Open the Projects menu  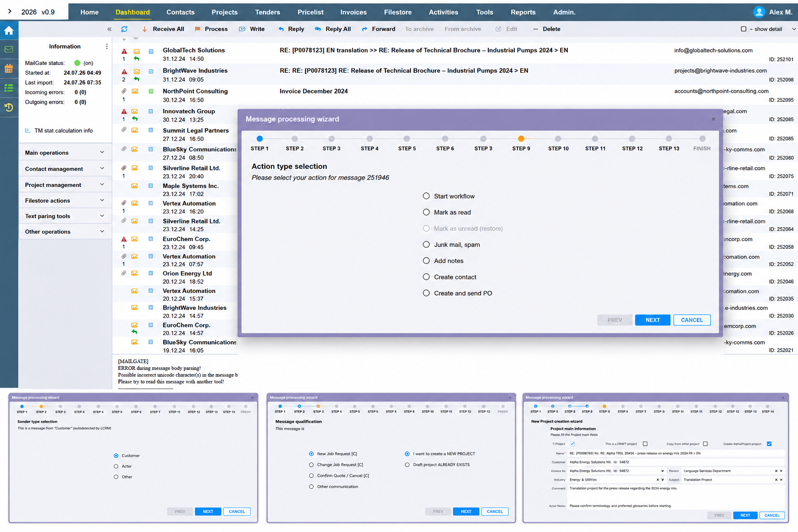224,12
